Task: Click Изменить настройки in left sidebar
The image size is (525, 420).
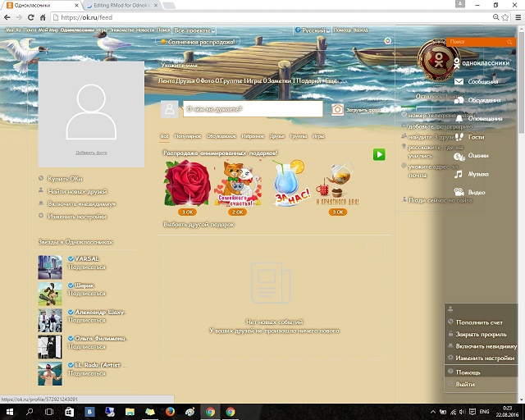Action: click(77, 217)
